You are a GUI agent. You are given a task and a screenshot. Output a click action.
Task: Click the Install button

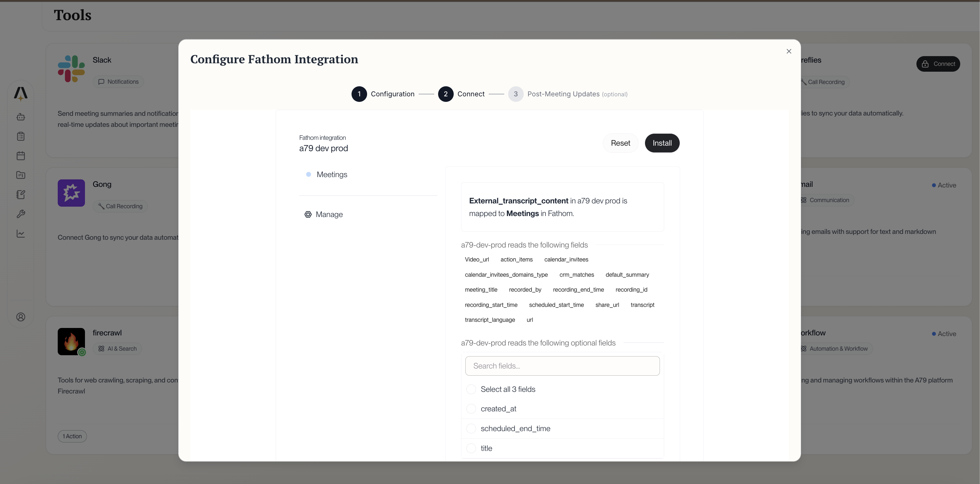tap(662, 143)
